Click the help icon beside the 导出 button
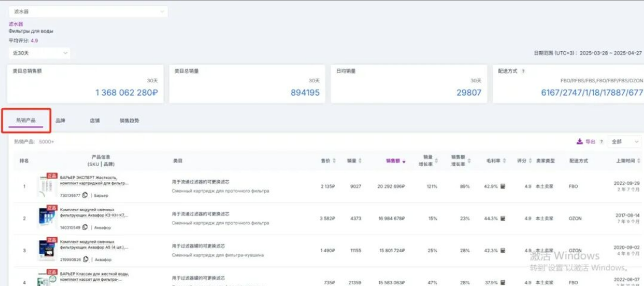644x286 pixels. tap(601, 142)
